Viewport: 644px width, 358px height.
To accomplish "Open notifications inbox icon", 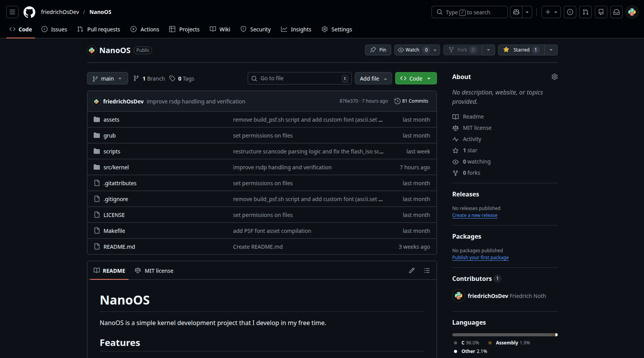I will tap(617, 12).
